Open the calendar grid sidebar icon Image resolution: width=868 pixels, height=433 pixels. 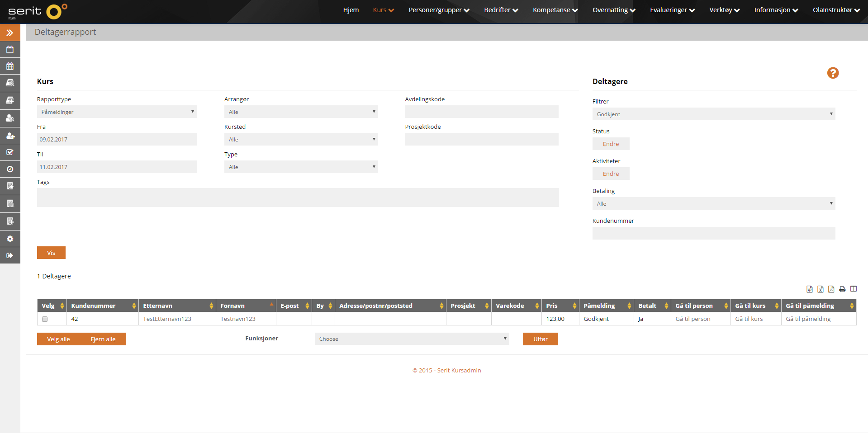pyautogui.click(x=10, y=66)
